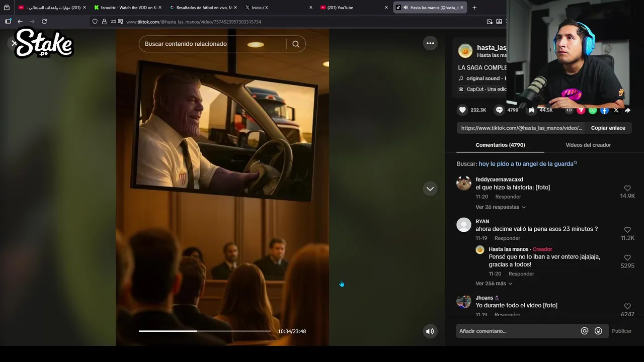Seek the video progress bar

[205, 331]
